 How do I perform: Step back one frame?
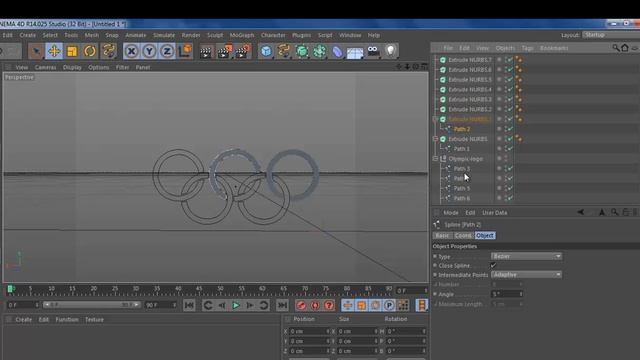[222, 305]
